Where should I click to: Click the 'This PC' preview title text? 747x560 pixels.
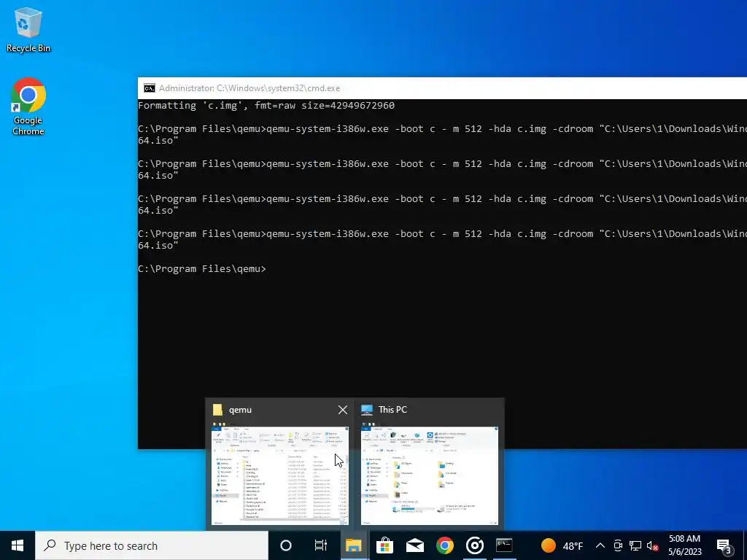[x=392, y=410]
